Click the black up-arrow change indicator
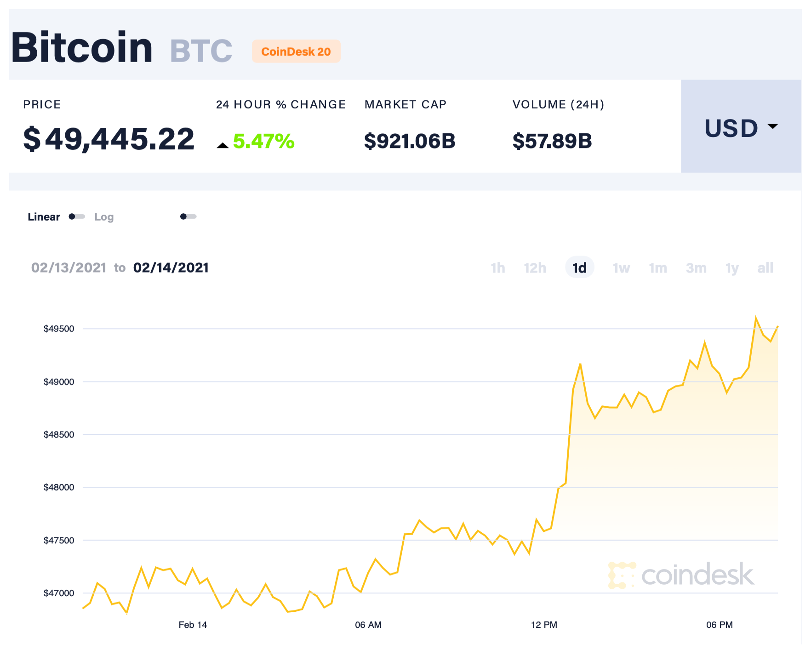Viewport: 811px width, 672px height. tap(223, 145)
